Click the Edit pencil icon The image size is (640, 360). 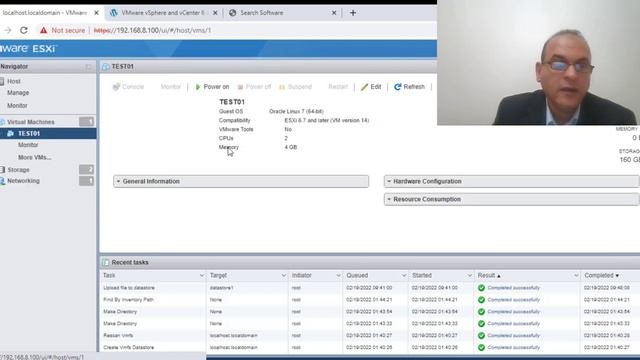coord(364,87)
